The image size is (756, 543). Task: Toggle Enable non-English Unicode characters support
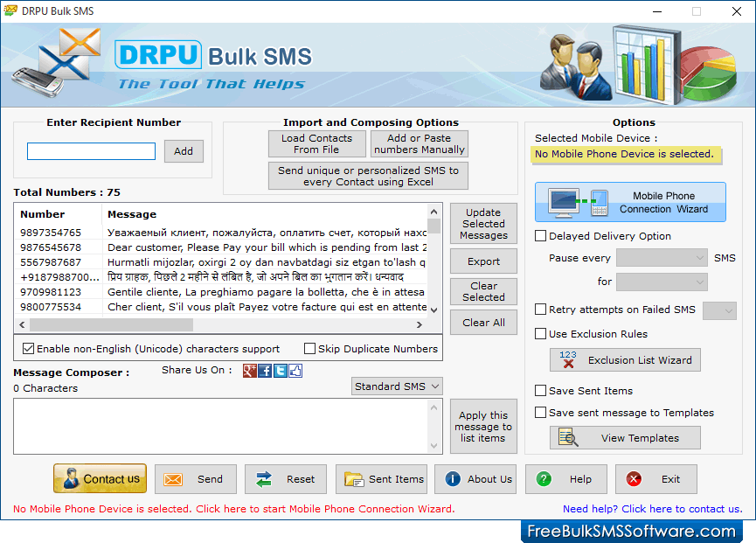(x=29, y=349)
